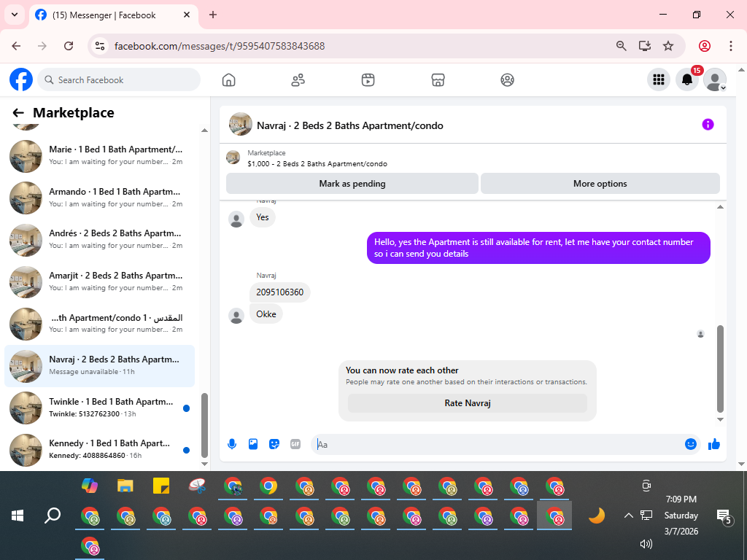Image resolution: width=747 pixels, height=560 pixels.
Task: Open site information icon in address bar
Action: coord(100,46)
